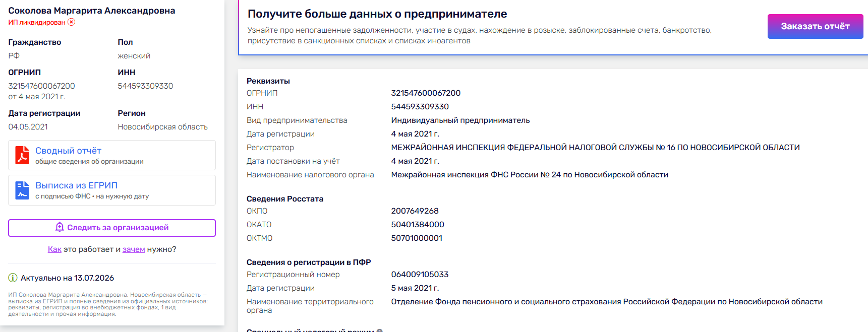Click the Дата постановки на учёт label
868x332 pixels.
point(293,161)
